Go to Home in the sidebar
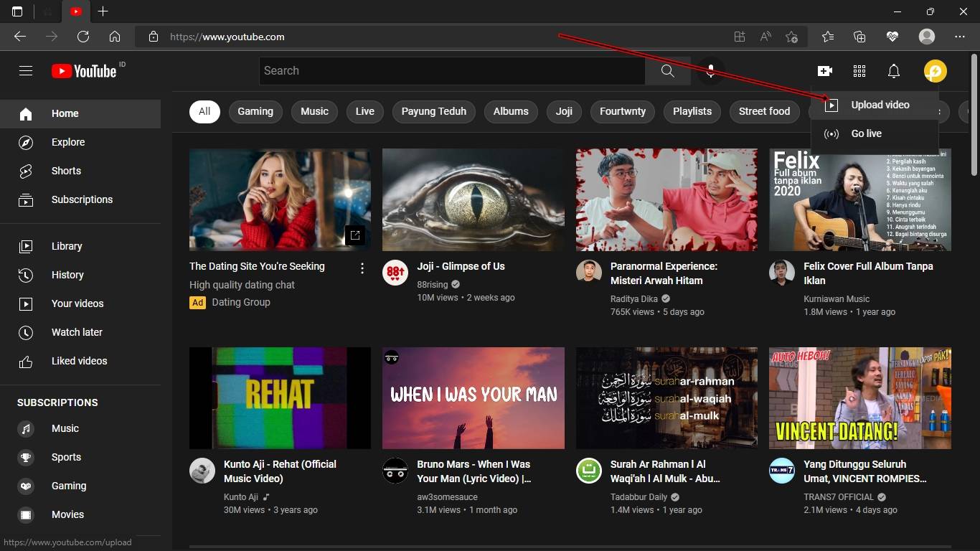The height and width of the screenshot is (551, 980). (80, 113)
